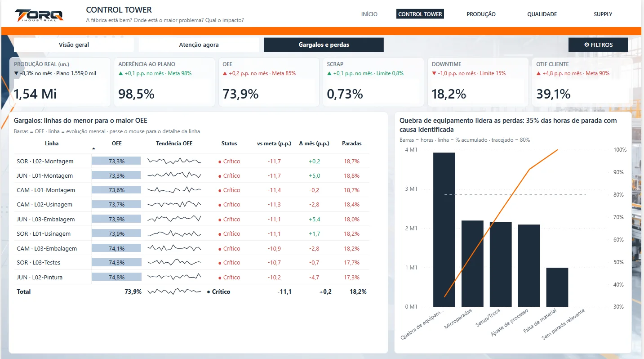Select the OTIF CLIENTE KPI card
This screenshot has width=644, height=359.
click(x=582, y=82)
